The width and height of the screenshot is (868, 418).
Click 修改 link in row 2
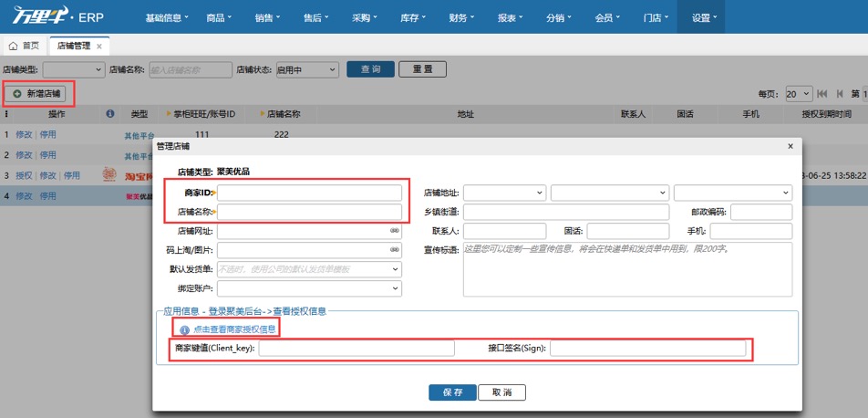pos(24,155)
